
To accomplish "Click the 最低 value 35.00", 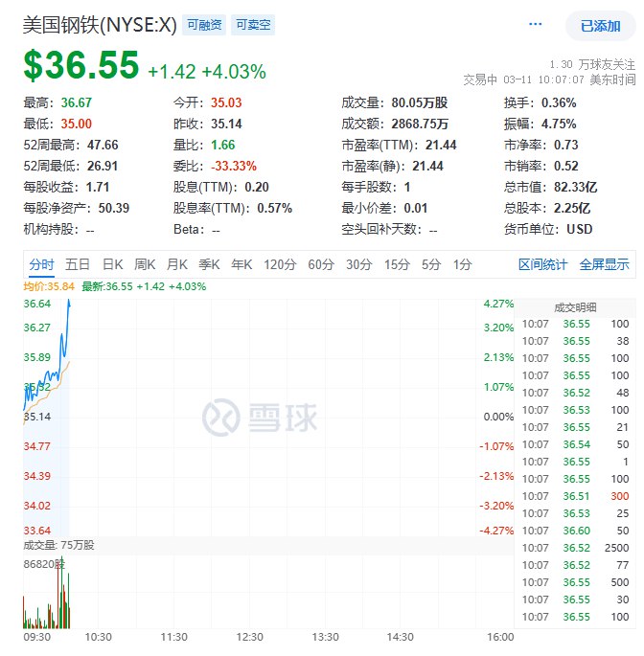I will [77, 124].
